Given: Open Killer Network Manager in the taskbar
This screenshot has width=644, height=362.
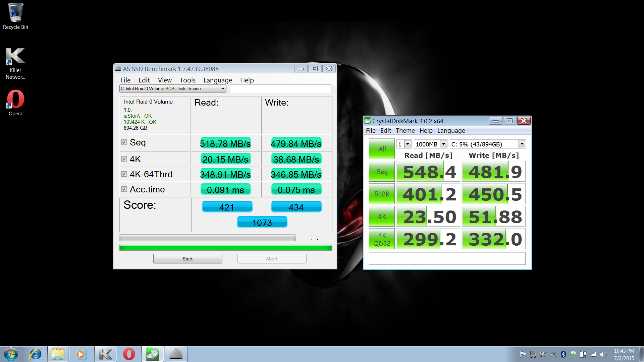Looking at the screenshot, I should click(105, 354).
